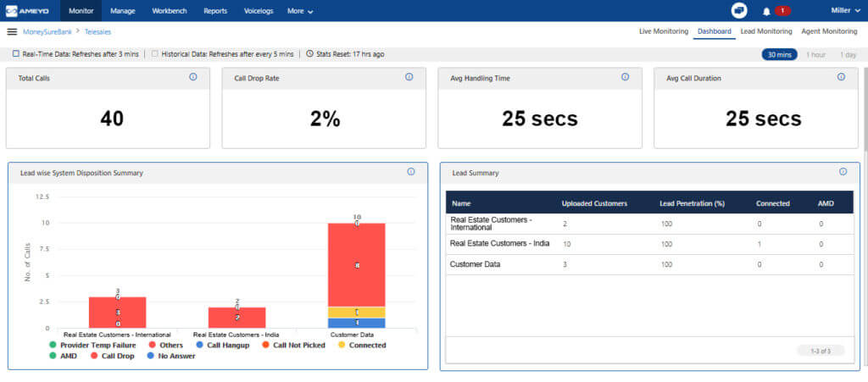Open Telesales breadcrumb link
The height and width of the screenshot is (382, 868).
pyautogui.click(x=98, y=32)
